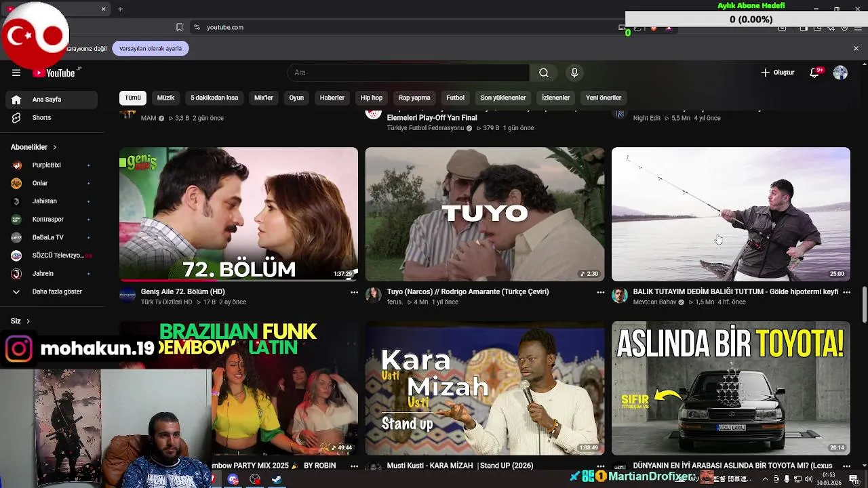Screen dimensions: 868x488
Task: Open Jahrein subscription in sidebar
Action: click(52, 273)
